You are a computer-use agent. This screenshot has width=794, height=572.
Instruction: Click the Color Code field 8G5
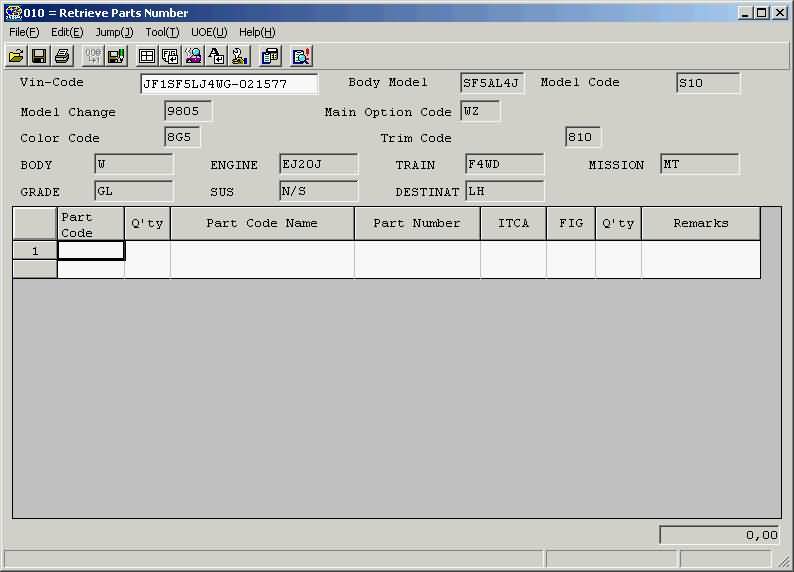point(182,137)
